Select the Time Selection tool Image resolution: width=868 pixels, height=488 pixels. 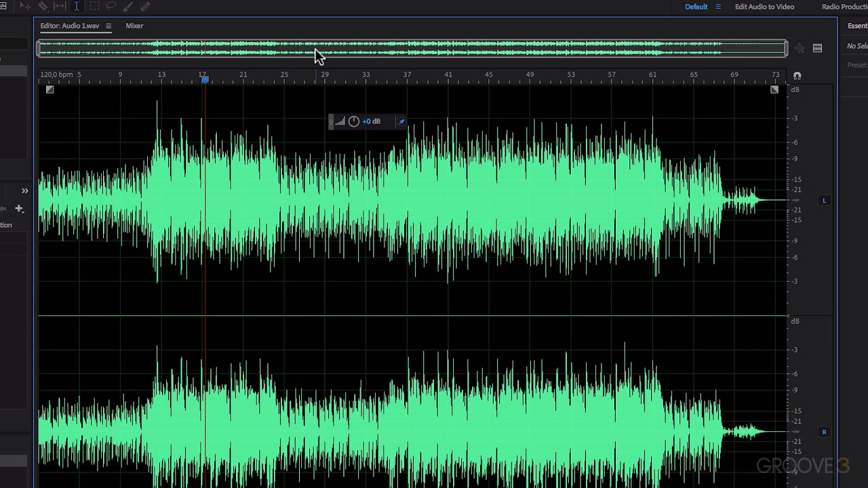(x=77, y=6)
